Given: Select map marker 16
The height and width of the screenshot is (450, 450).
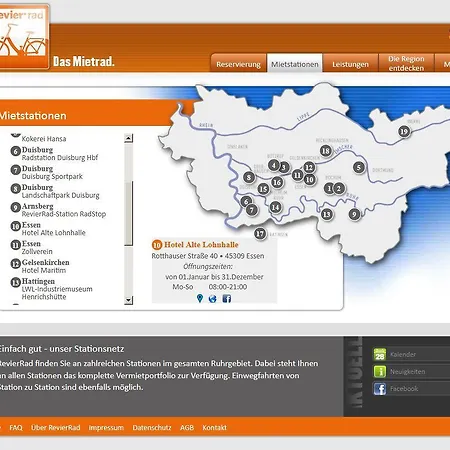Looking at the screenshot, I should (277, 182).
